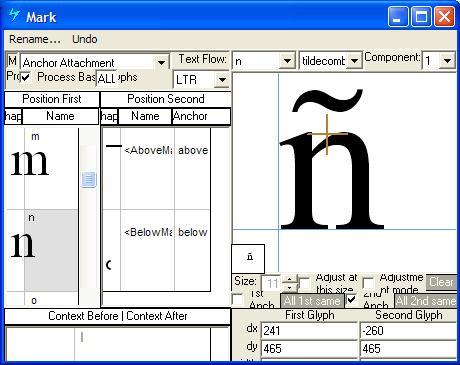Click the 'All 2nd same' button
The image size is (460, 365).
tap(426, 301)
